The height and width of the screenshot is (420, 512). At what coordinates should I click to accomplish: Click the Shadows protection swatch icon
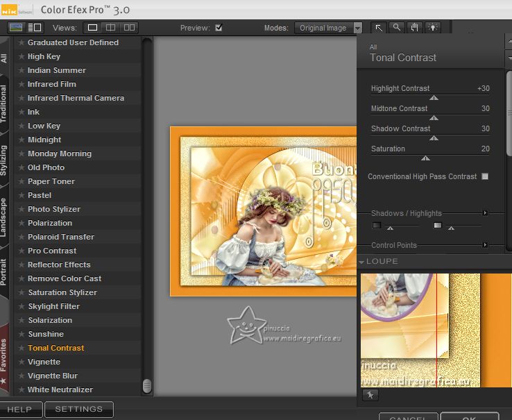(x=377, y=225)
